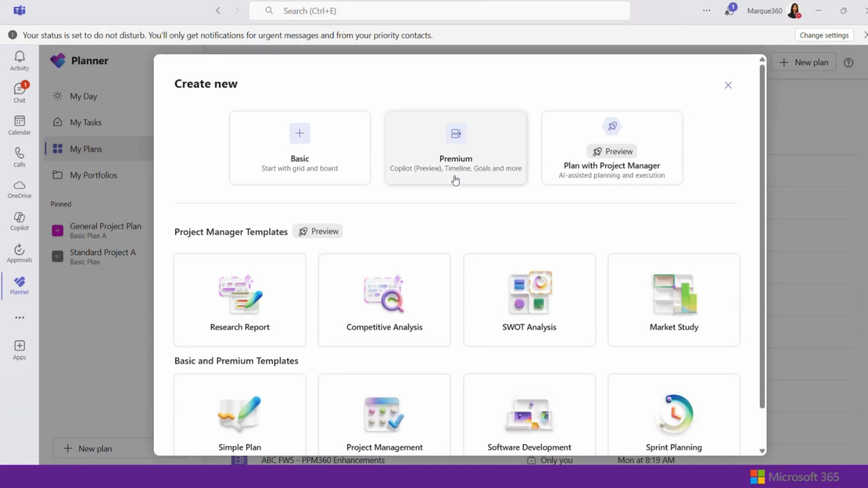
Task: Click the dialog's vertical scrollbar
Action: pos(761,235)
